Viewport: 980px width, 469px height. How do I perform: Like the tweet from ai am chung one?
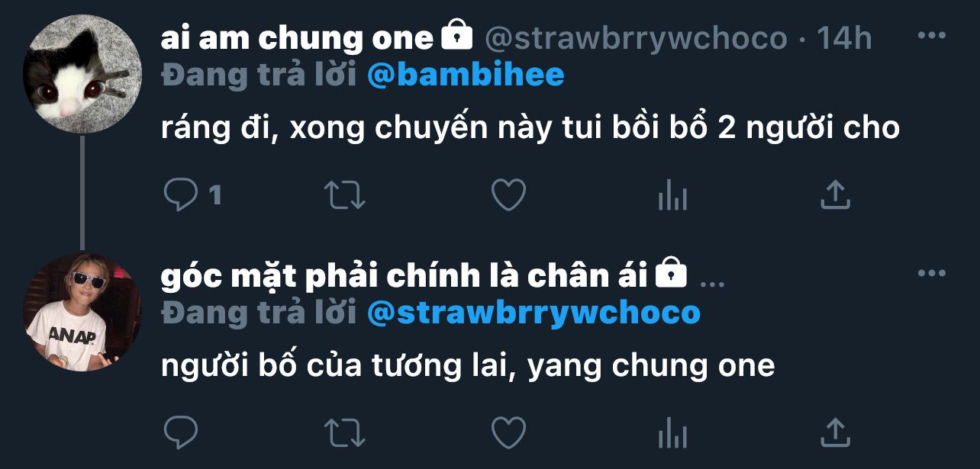pos(508,195)
